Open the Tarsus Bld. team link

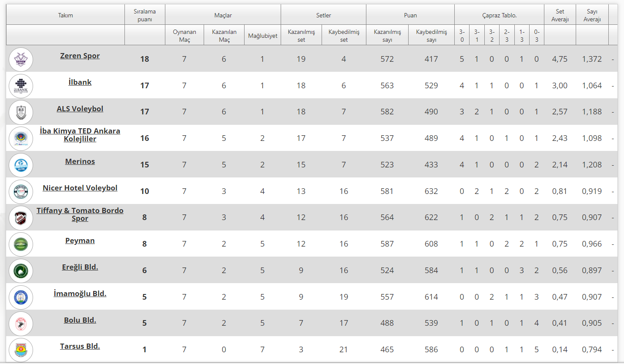[x=80, y=347]
